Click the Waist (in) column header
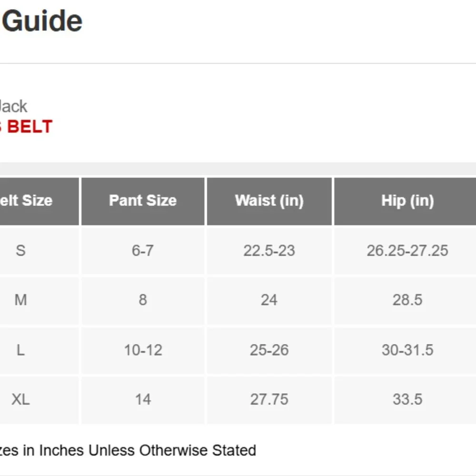Image resolution: width=476 pixels, height=476 pixels. (269, 201)
